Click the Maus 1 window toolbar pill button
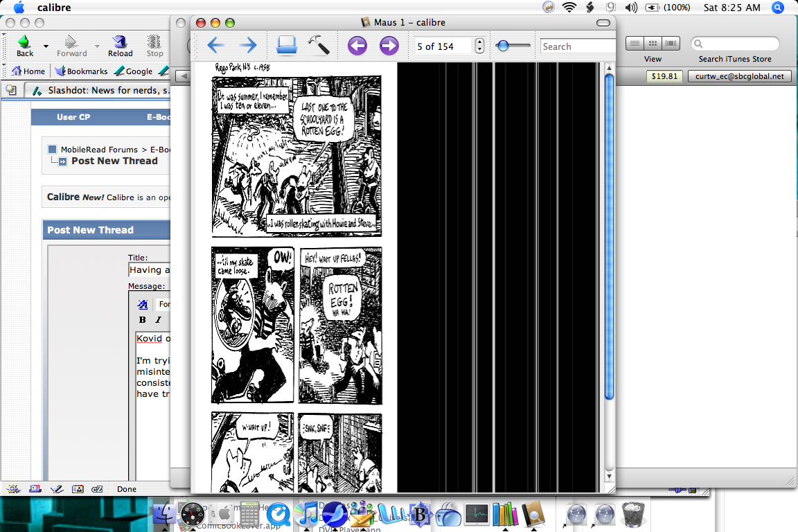This screenshot has height=532, width=798. [x=603, y=22]
